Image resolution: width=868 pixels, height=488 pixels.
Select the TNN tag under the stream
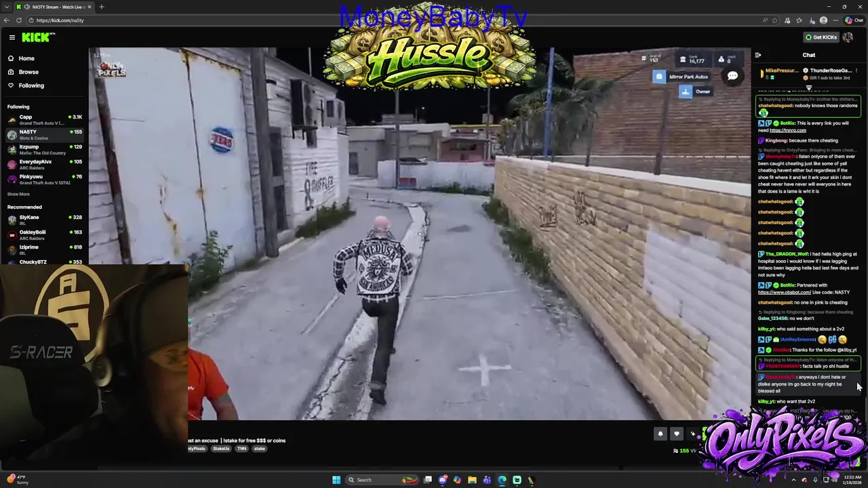click(x=241, y=449)
